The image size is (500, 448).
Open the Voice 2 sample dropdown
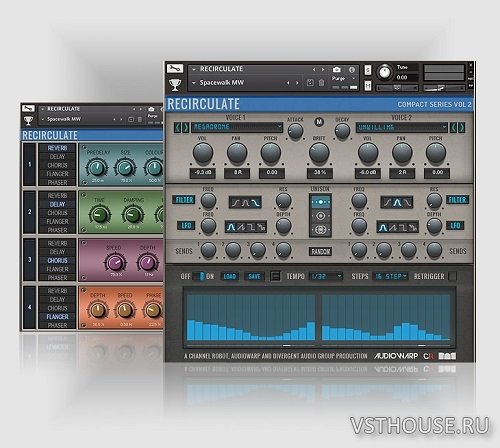coord(402,127)
